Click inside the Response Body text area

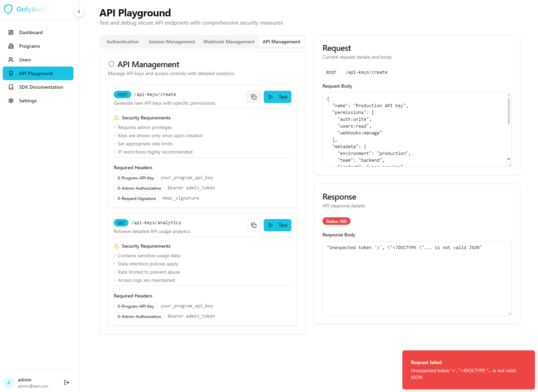coord(417,278)
